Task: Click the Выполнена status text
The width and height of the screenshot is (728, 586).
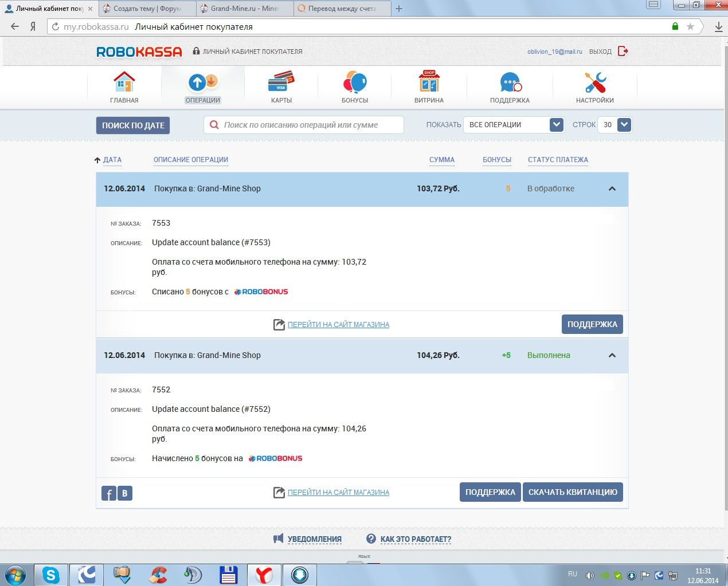Action: tap(549, 355)
